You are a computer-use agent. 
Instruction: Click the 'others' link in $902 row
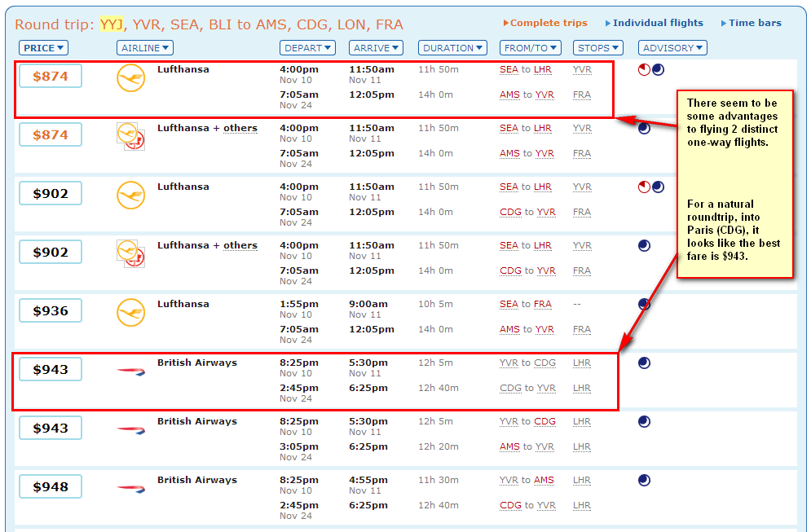(240, 245)
